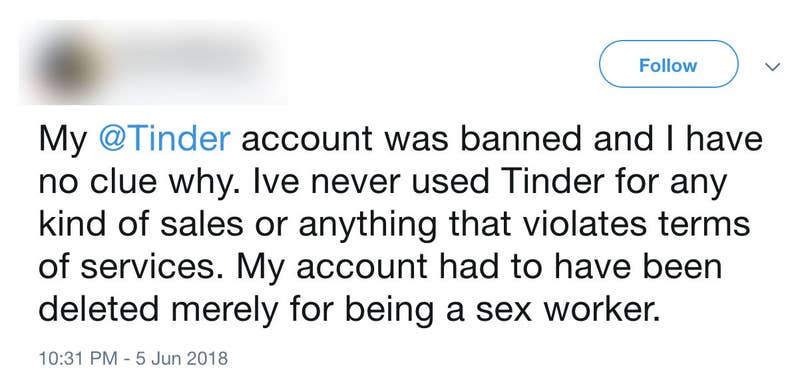Click the word 'My' starting the tweet
The width and height of the screenshot is (800, 382).
point(63,140)
